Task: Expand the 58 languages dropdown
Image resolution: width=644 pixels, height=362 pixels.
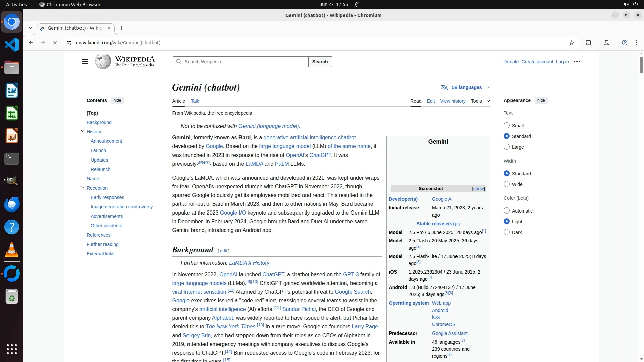Action: point(466,87)
